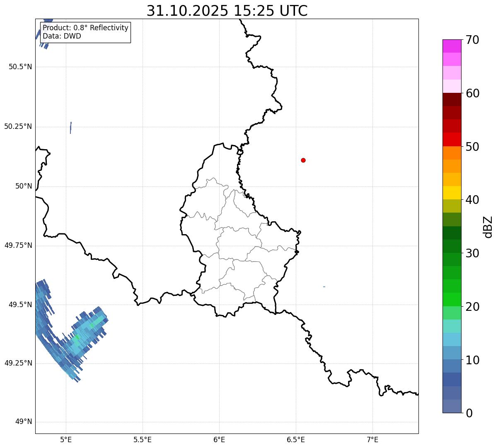Click the "Data: DWD" label
498x448 pixels.
(62, 36)
